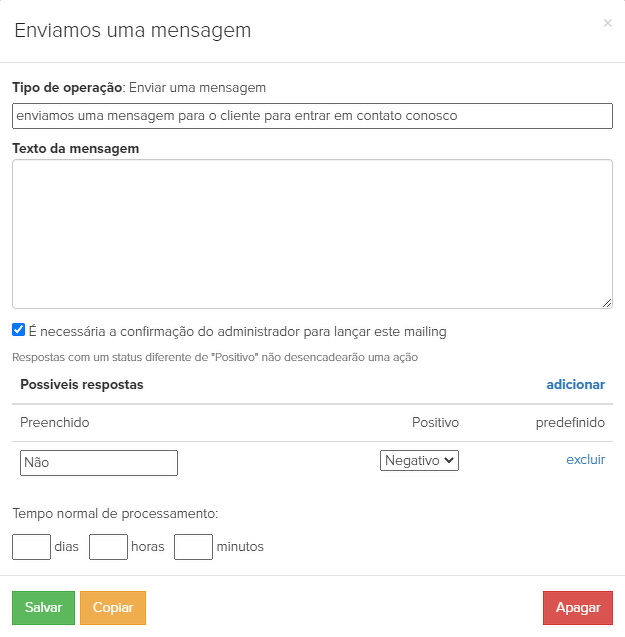The image size is (625, 637).
Task: Close the Enviamos uma mensagem dialog
Action: [607, 23]
